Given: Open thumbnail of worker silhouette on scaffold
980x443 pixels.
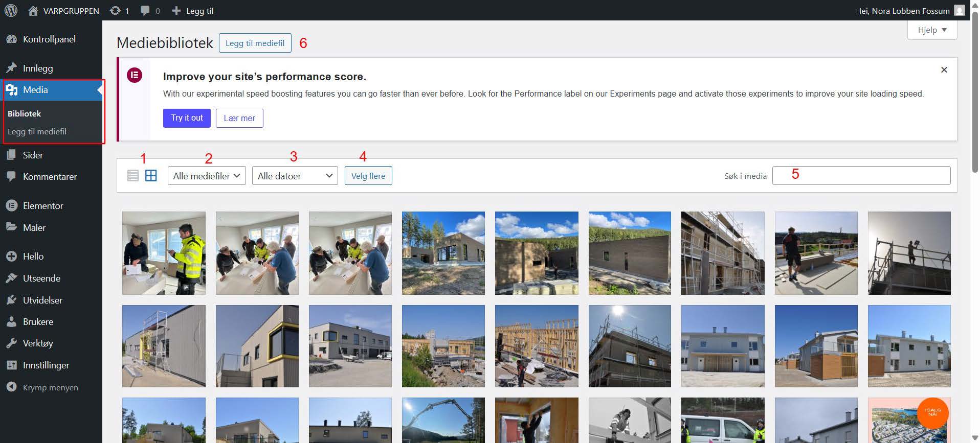Looking at the screenshot, I should pos(909,253).
